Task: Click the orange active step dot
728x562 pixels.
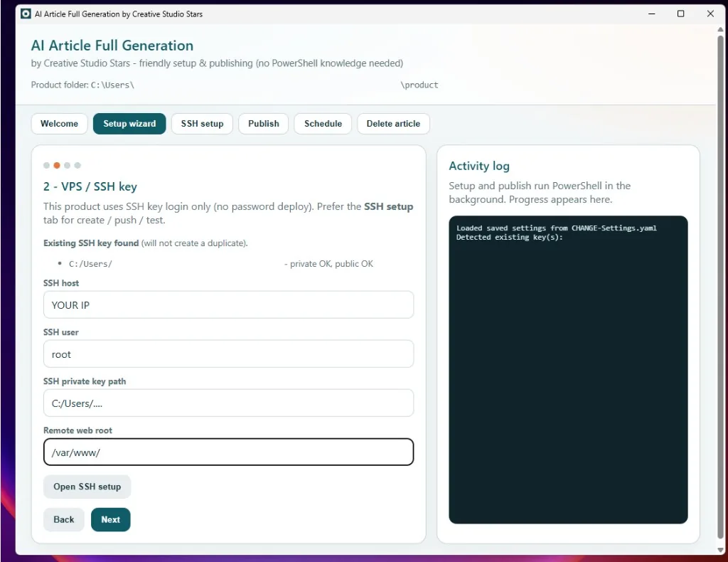Action: tap(57, 165)
